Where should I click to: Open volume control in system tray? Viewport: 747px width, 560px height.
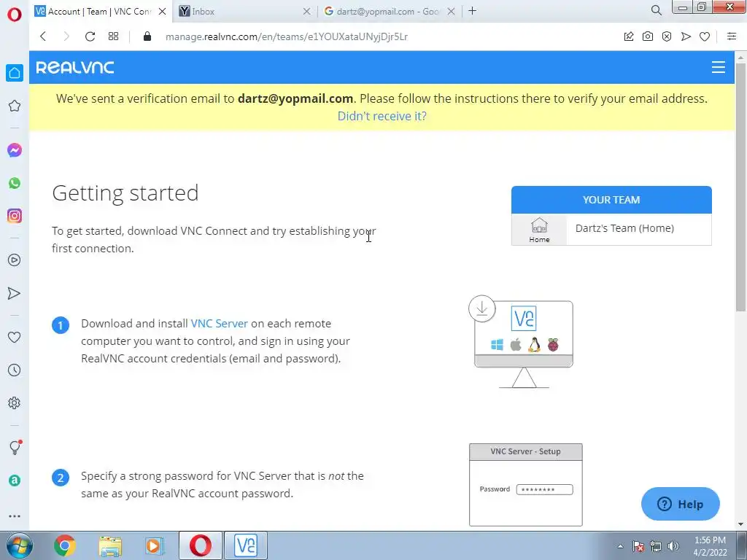click(x=673, y=546)
